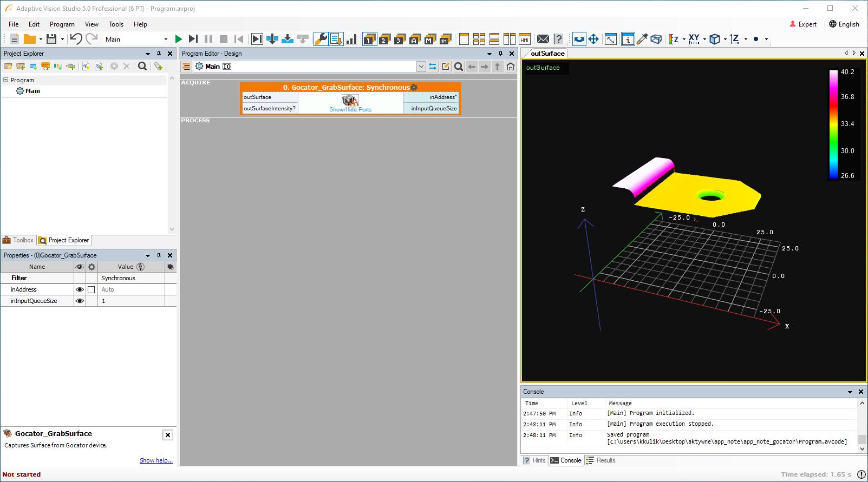Toggle the inAddress checkbox in Properties
Image resolution: width=868 pixels, height=482 pixels.
[x=92, y=289]
